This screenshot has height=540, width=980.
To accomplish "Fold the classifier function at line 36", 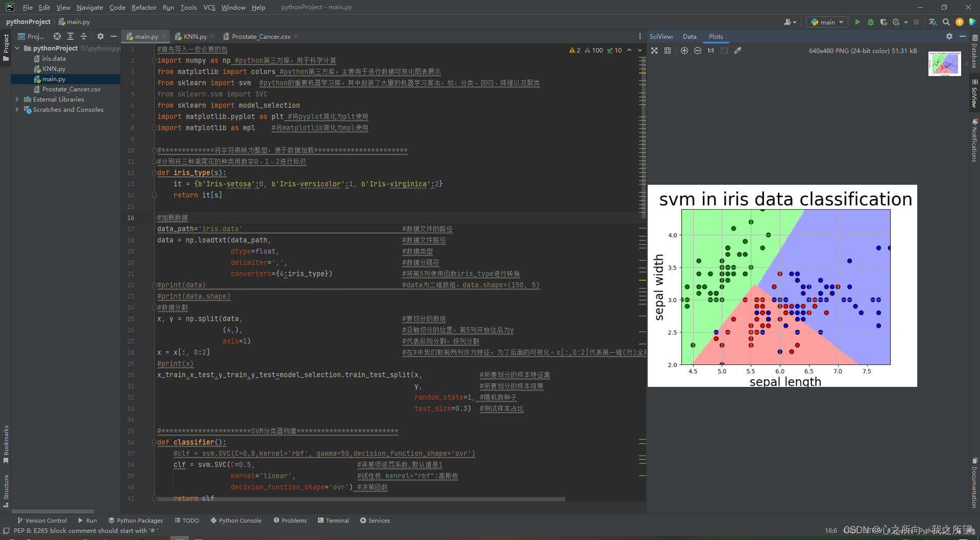I will [x=154, y=443].
